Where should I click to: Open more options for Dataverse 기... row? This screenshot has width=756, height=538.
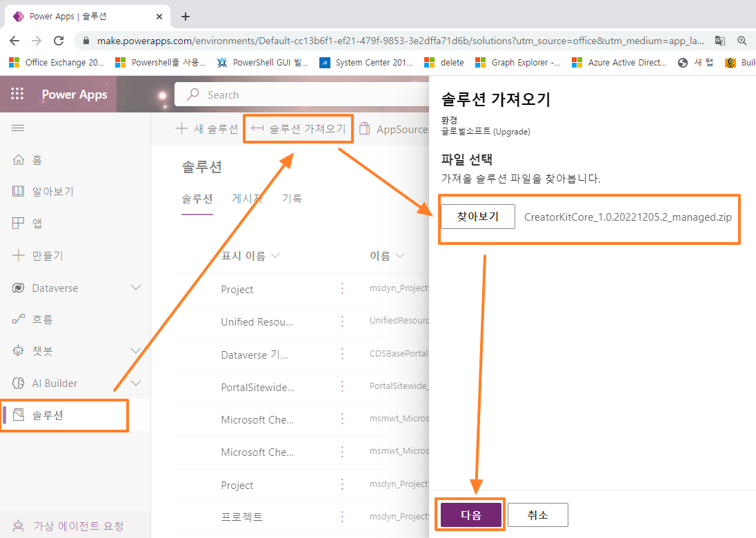click(x=342, y=354)
